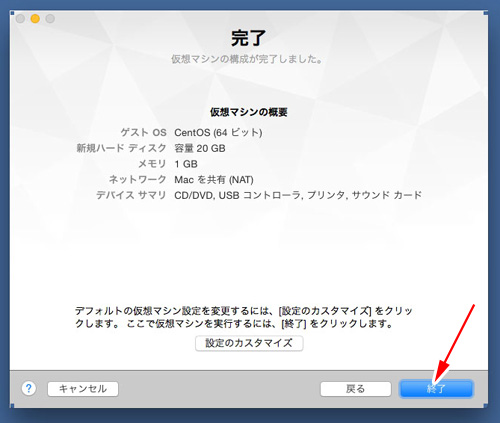Click the ゲスト OS label
The width and height of the screenshot is (500, 423).
pos(143,133)
